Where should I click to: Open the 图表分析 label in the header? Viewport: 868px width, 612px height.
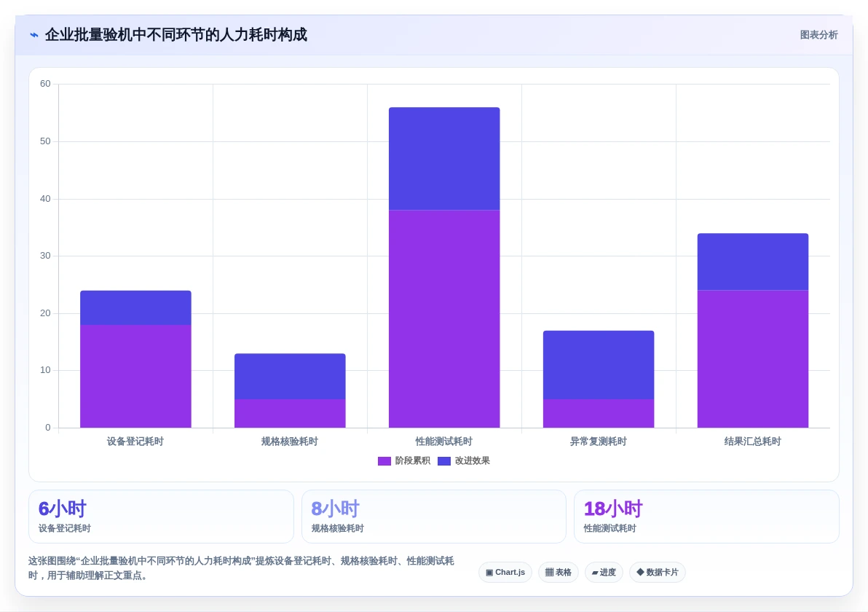point(818,35)
